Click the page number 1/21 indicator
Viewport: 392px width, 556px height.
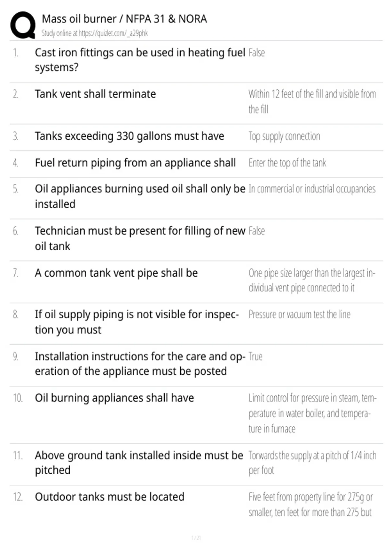(196, 538)
